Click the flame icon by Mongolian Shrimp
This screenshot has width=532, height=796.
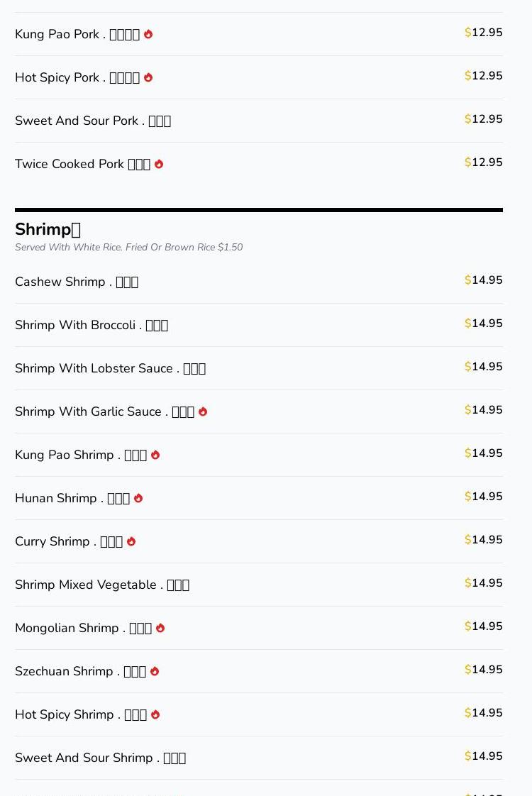coord(160,628)
